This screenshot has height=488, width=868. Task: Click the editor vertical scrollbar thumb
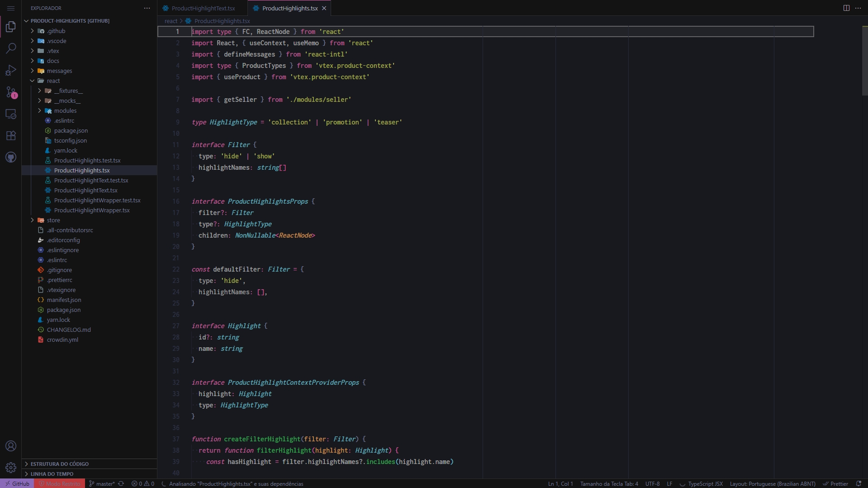coord(864,61)
